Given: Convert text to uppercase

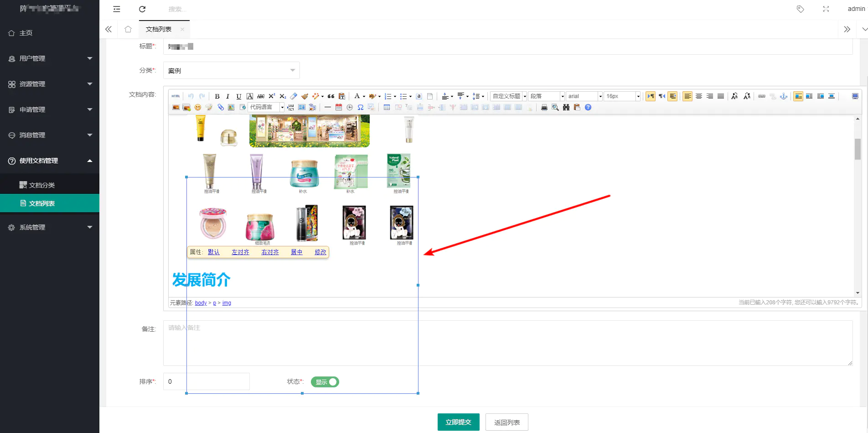Looking at the screenshot, I should pyautogui.click(x=734, y=96).
